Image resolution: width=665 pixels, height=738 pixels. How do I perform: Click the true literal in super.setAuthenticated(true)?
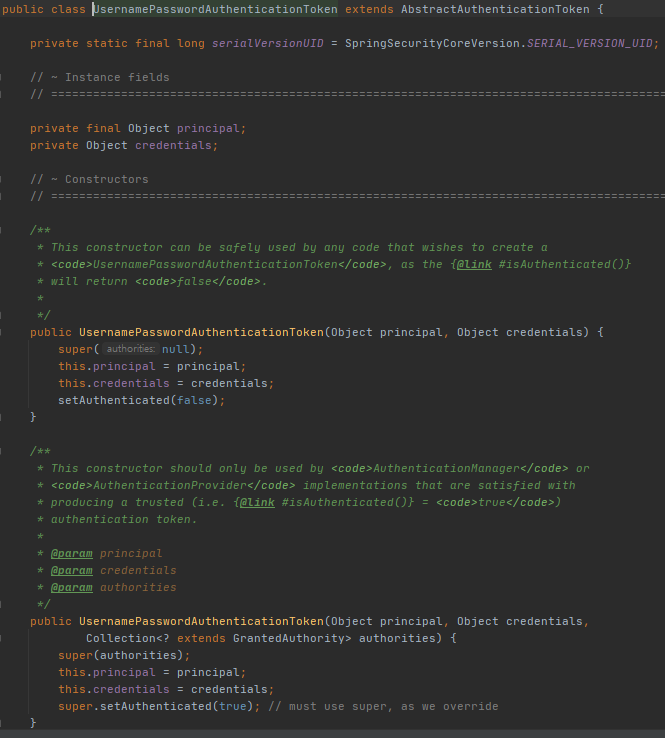pos(232,706)
